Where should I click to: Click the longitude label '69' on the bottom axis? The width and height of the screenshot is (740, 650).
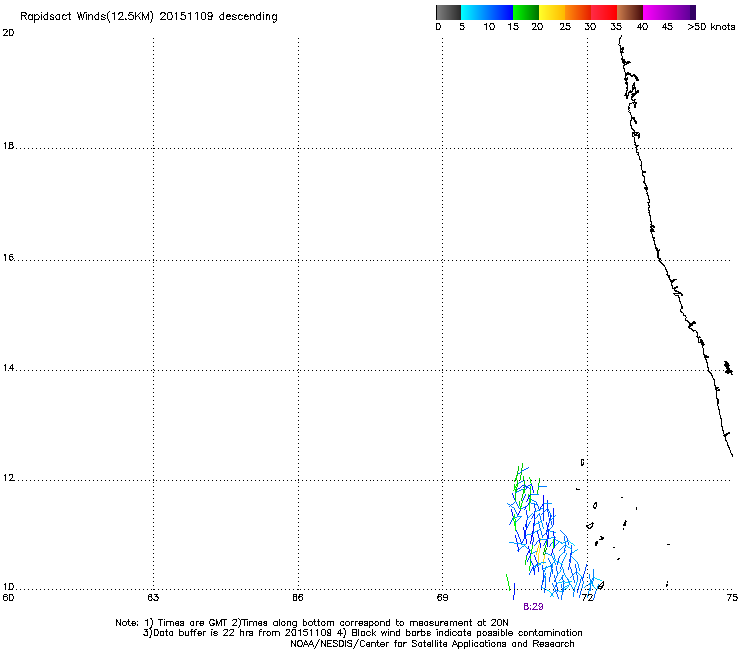click(x=442, y=598)
